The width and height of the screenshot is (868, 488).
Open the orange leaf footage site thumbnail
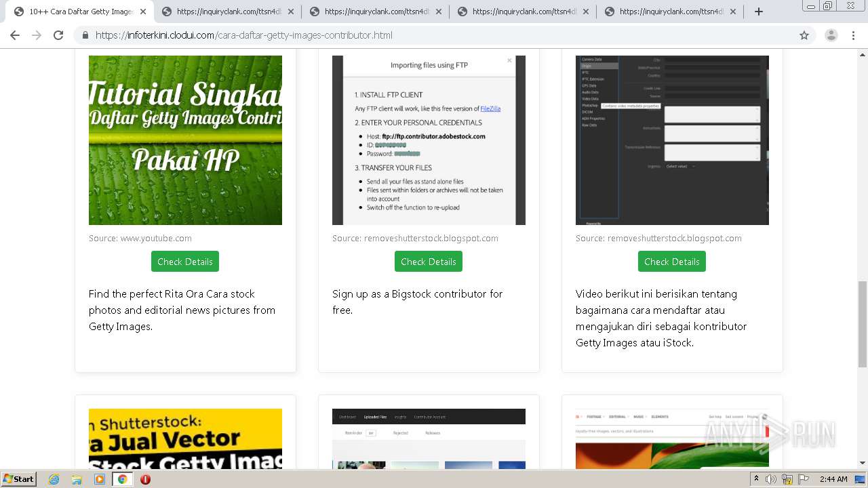(672, 439)
